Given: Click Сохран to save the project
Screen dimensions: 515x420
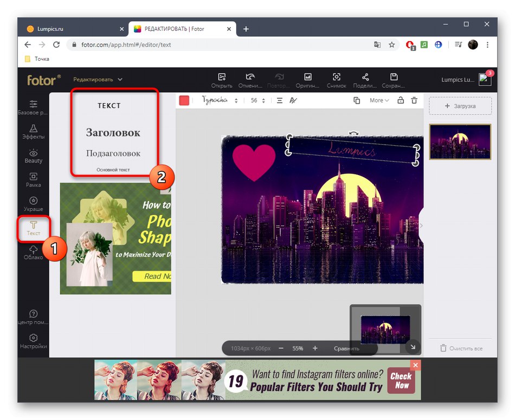Looking at the screenshot, I should [393, 80].
